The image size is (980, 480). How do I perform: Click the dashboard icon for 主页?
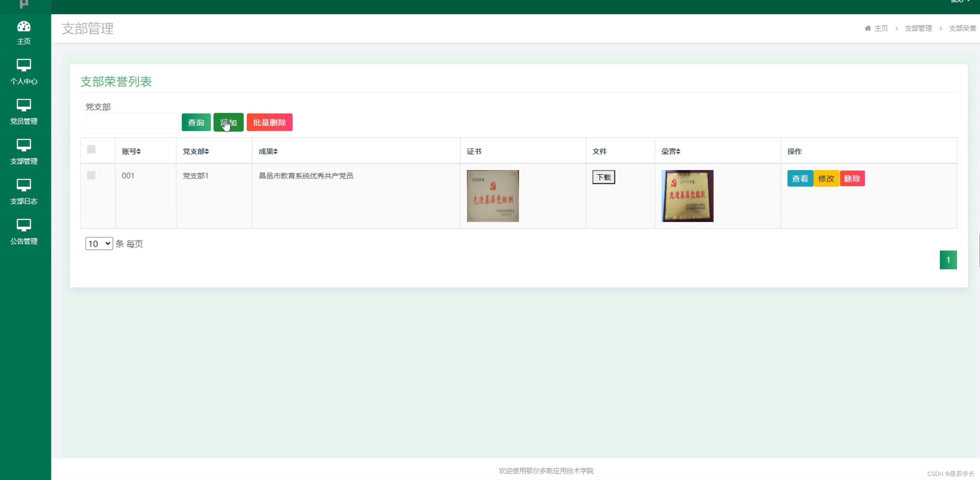point(24,27)
